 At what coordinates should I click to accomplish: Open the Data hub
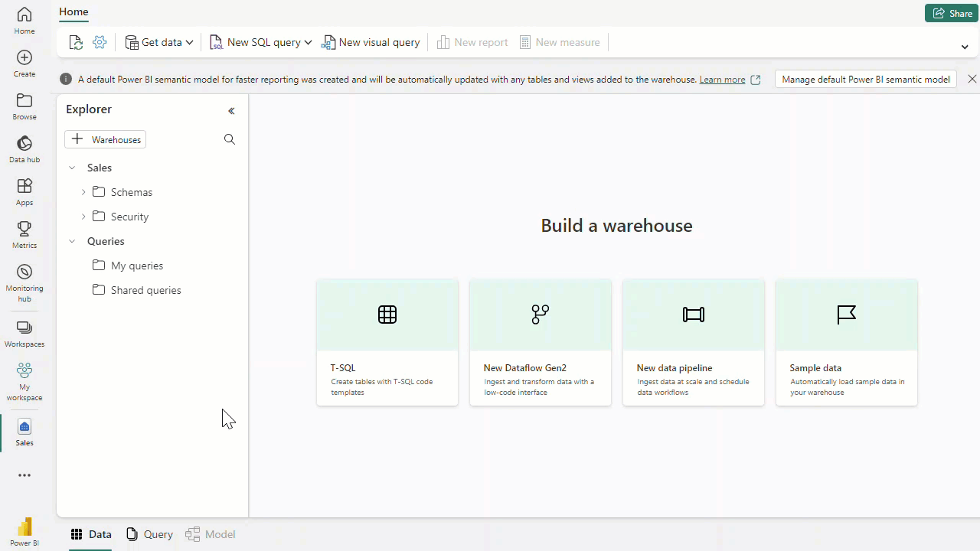24,149
